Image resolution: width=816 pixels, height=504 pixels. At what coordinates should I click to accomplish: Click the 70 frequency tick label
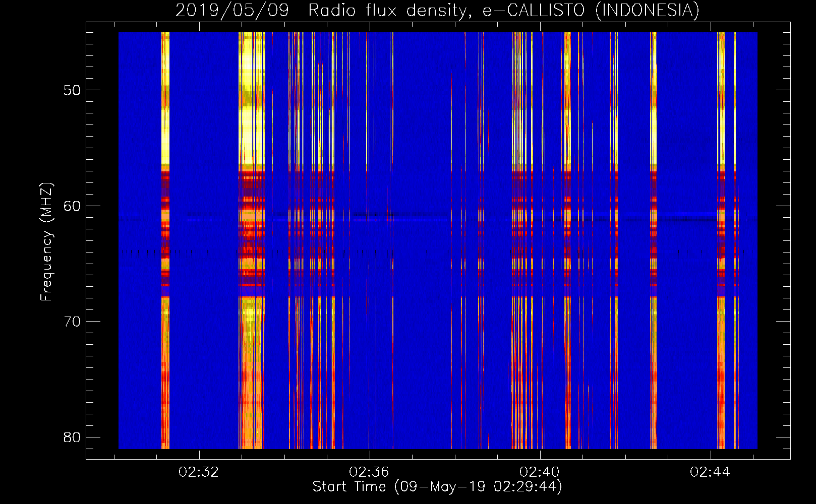point(72,322)
